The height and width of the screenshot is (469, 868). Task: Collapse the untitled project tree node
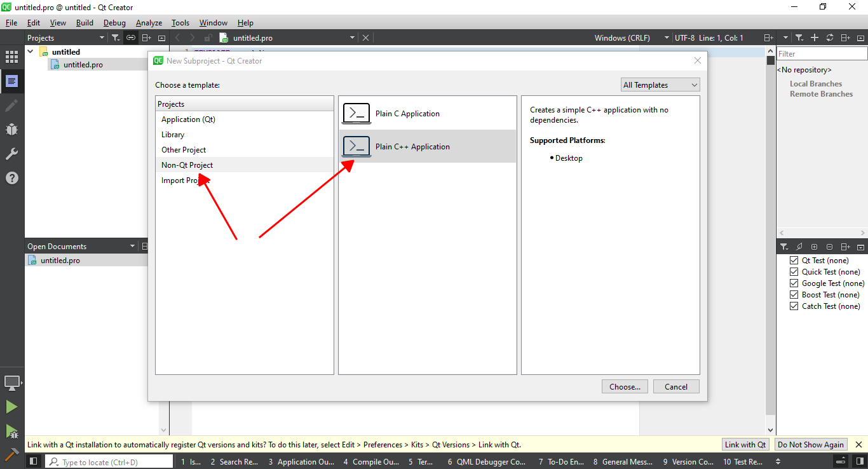pyautogui.click(x=30, y=51)
